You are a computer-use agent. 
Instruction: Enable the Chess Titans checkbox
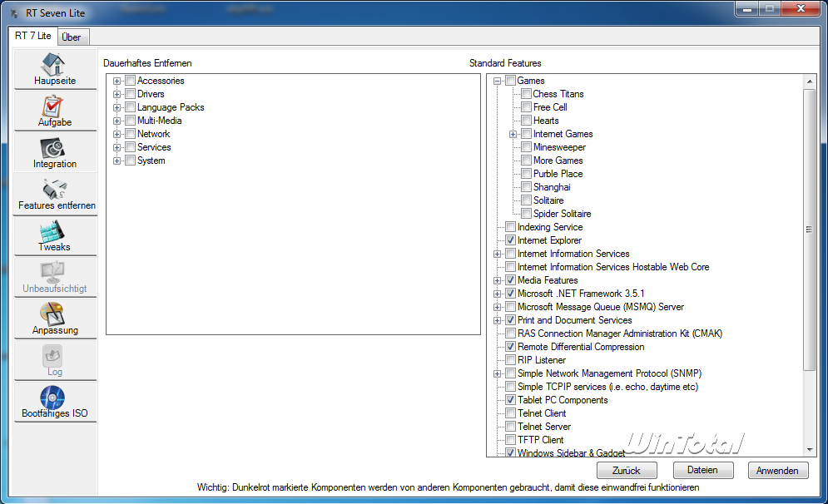pos(527,94)
